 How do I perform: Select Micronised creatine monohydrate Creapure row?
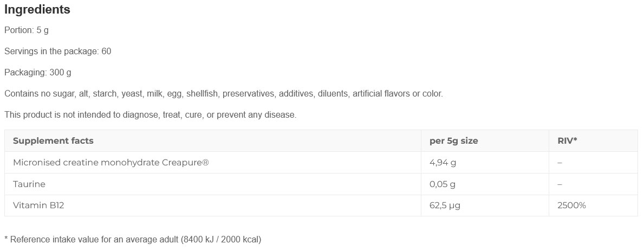click(321, 162)
